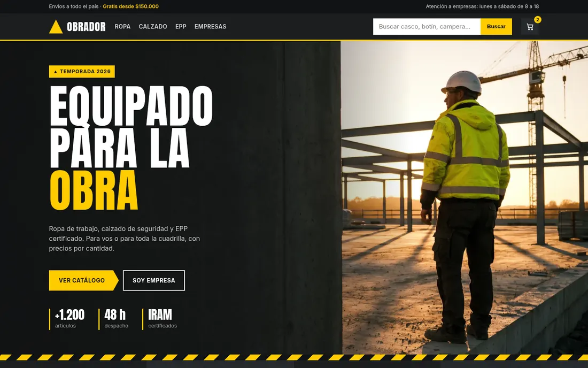Image resolution: width=588 pixels, height=368 pixels.
Task: Click the OBRADOR brand name
Action: (86, 27)
